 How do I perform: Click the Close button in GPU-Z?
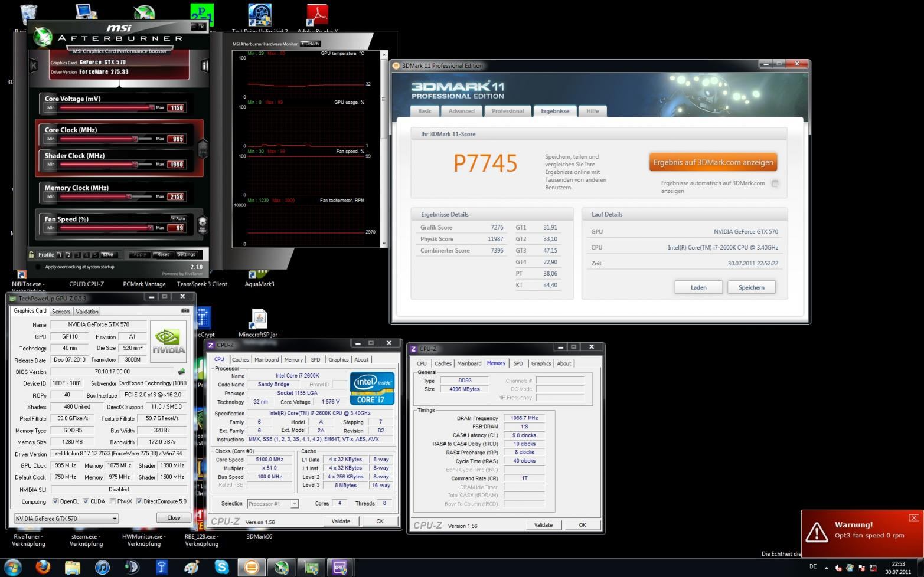174,517
